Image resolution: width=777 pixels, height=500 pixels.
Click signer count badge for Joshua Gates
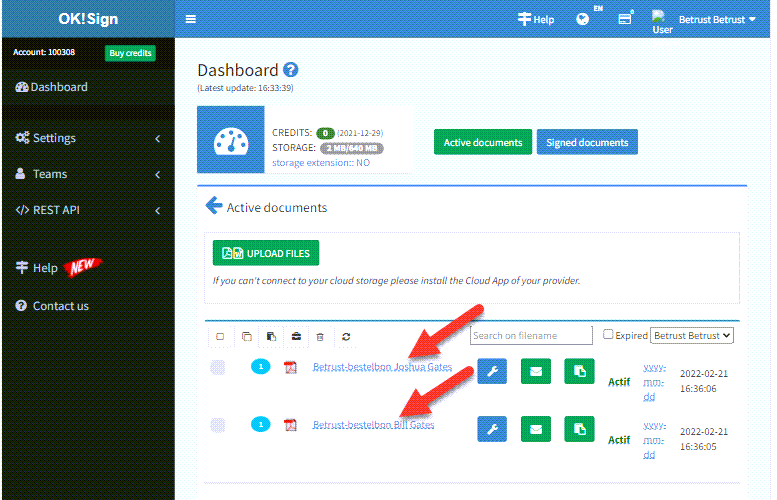(261, 367)
